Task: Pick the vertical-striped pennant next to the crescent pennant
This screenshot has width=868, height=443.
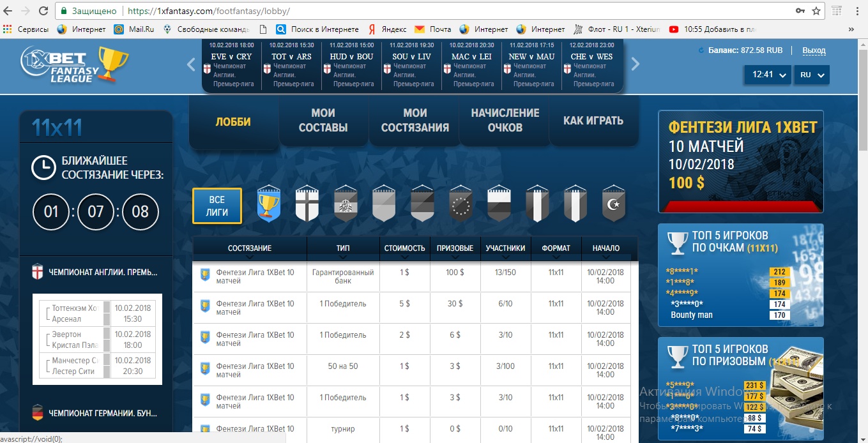Action: point(575,204)
